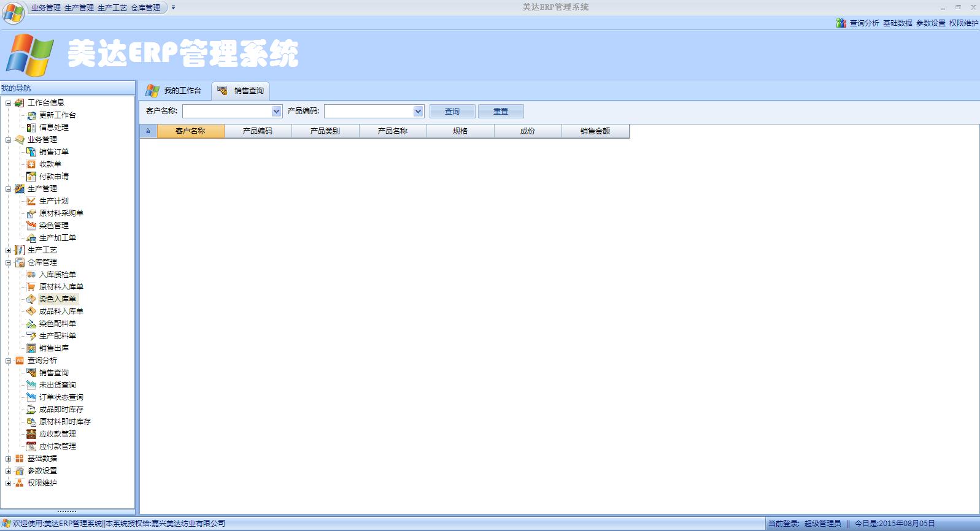
Task: Click the 生产计划 tree icon
Action: [31, 201]
